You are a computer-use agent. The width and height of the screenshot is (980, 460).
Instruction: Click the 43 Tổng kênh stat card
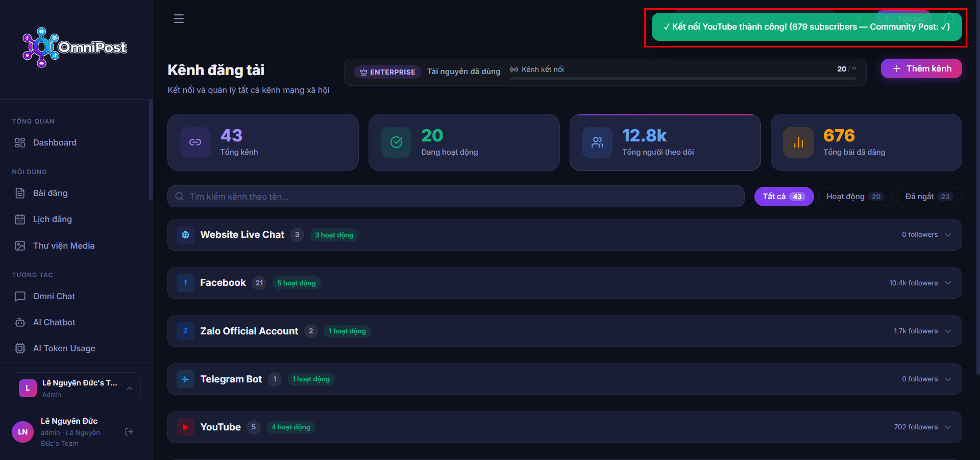(x=263, y=142)
